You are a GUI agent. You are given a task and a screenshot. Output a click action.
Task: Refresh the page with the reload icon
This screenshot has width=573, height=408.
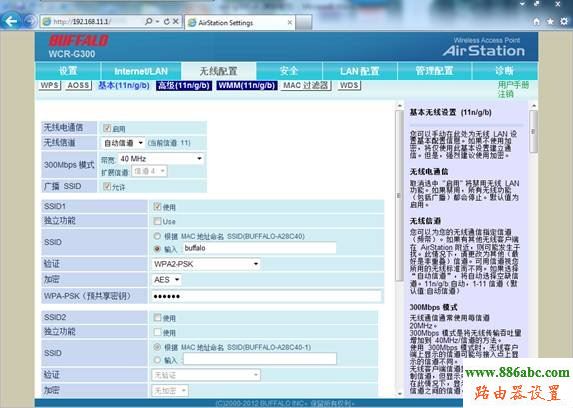point(167,22)
